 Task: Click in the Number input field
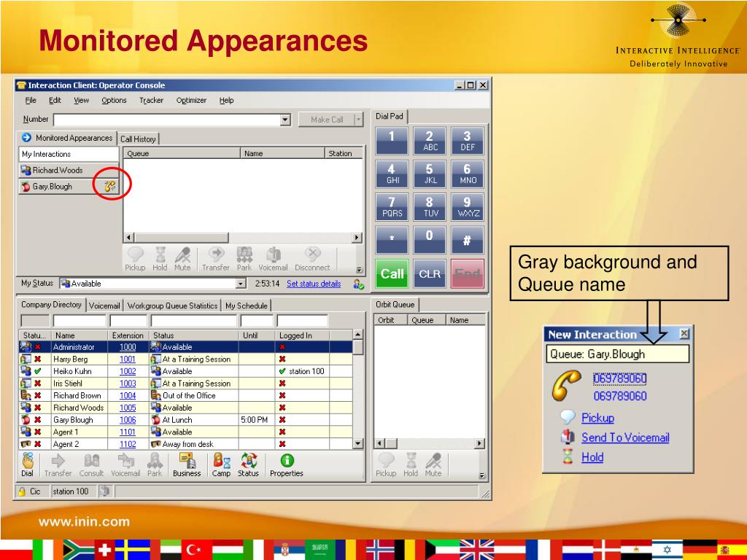[167, 120]
